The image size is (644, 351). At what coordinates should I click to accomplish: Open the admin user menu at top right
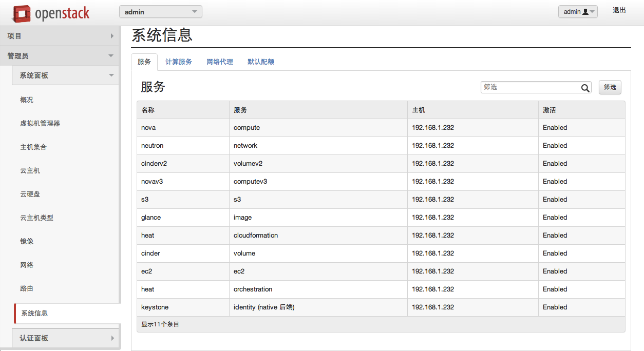(577, 12)
